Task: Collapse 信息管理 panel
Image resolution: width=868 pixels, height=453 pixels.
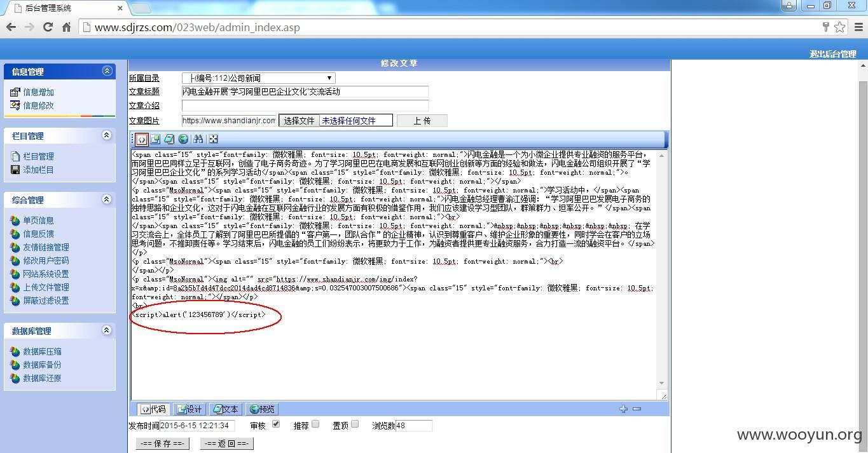Action: 107,71
